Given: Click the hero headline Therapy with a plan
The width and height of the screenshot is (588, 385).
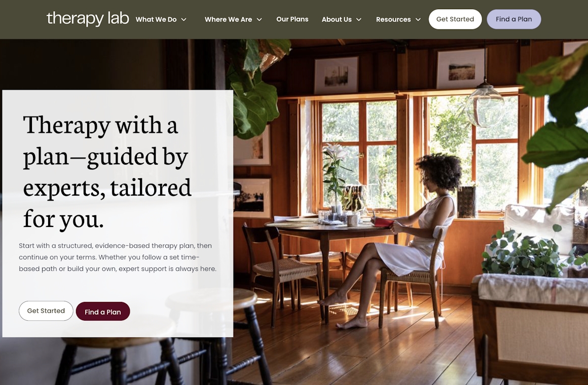Looking at the screenshot, I should coord(107,171).
